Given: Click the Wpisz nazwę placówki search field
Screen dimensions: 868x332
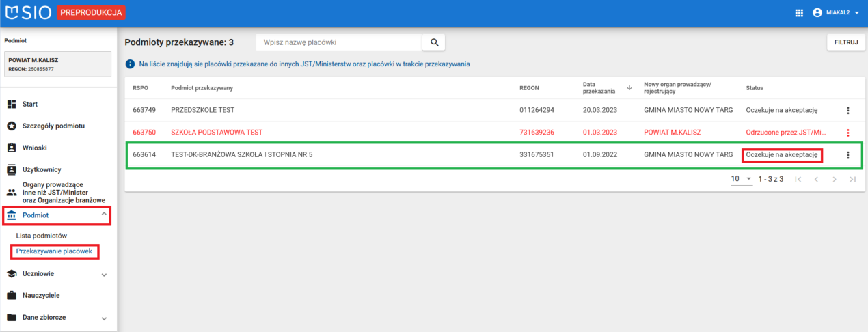Looking at the screenshot, I should coord(338,42).
